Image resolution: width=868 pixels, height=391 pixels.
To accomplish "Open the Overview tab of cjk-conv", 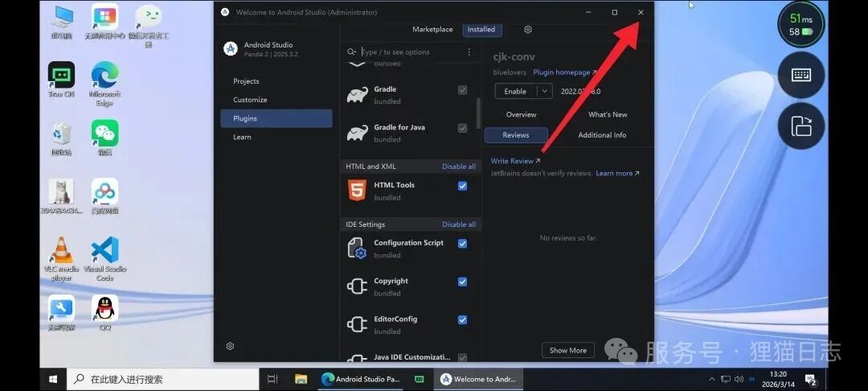I will tap(521, 114).
